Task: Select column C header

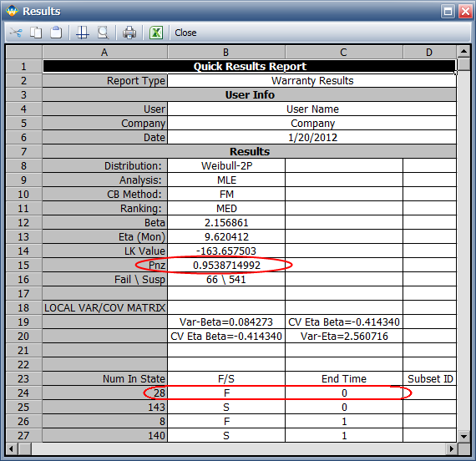Action: coord(344,53)
